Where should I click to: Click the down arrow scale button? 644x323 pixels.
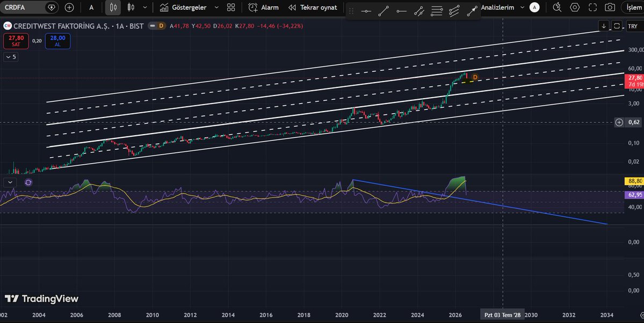[x=604, y=26]
